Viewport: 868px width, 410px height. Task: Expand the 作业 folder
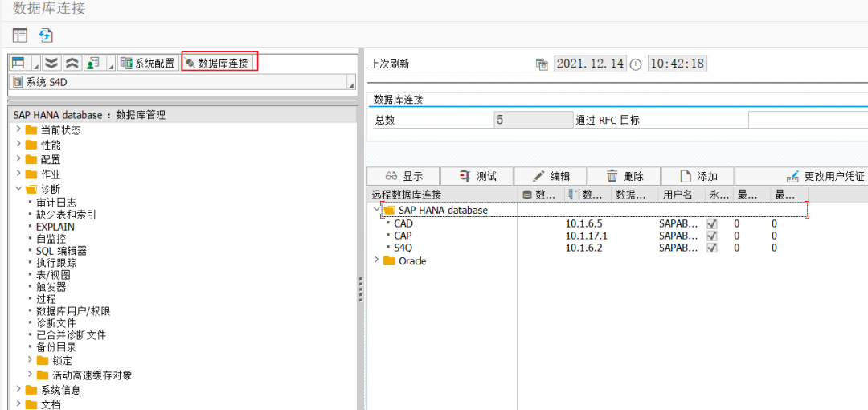pos(18,174)
